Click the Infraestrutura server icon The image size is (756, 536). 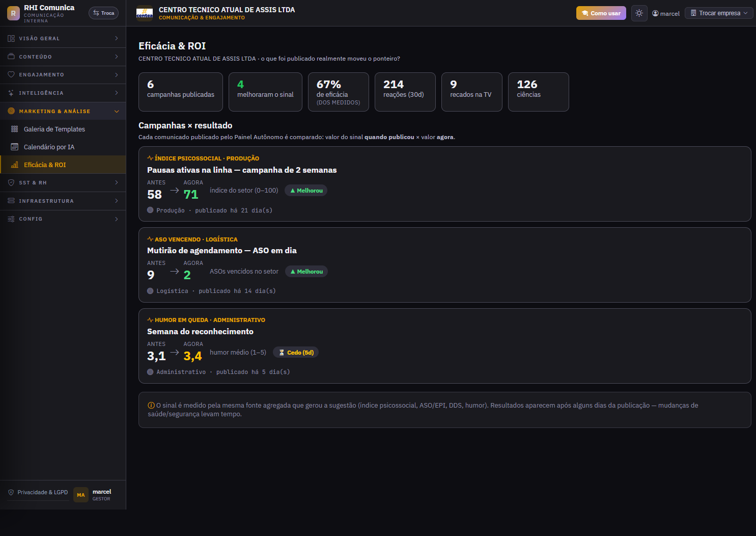11,201
